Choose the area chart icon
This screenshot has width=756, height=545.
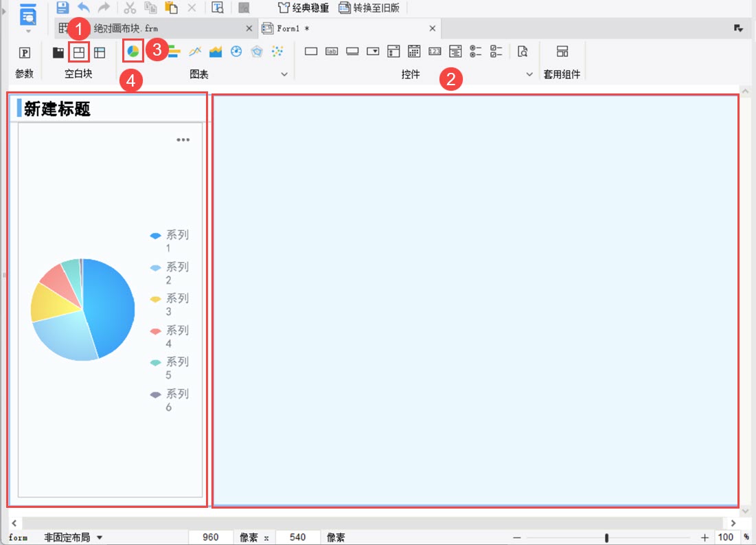216,51
